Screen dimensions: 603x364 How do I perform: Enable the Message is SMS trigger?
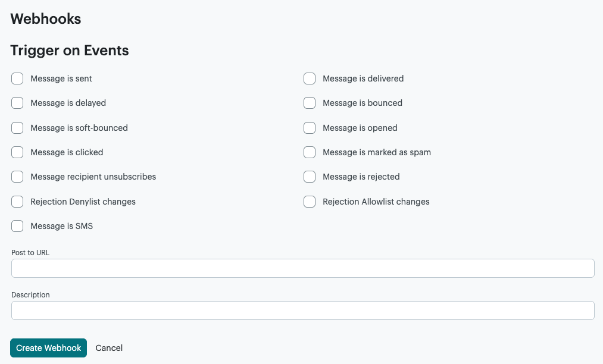pos(17,226)
